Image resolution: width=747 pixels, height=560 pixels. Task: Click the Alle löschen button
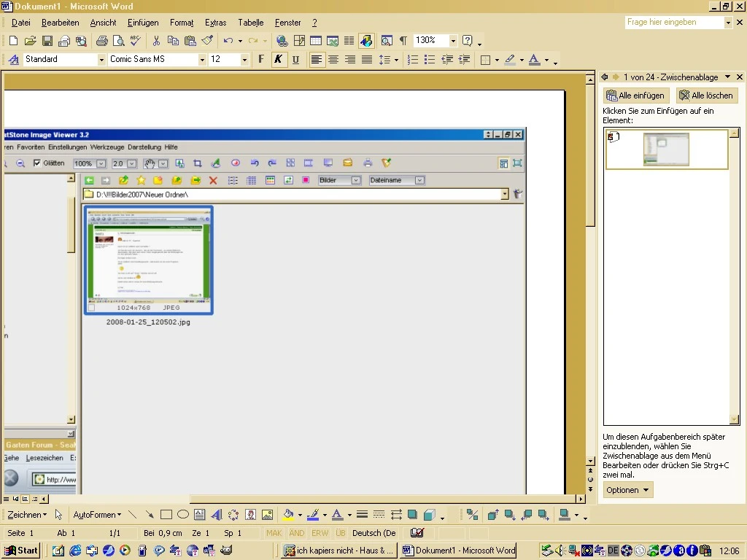tap(707, 96)
